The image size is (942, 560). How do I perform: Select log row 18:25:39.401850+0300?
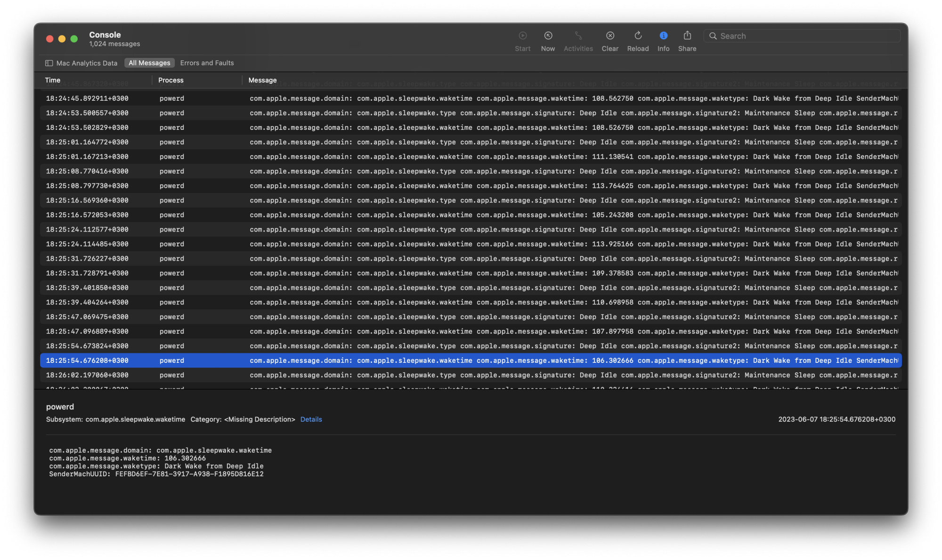(471, 288)
